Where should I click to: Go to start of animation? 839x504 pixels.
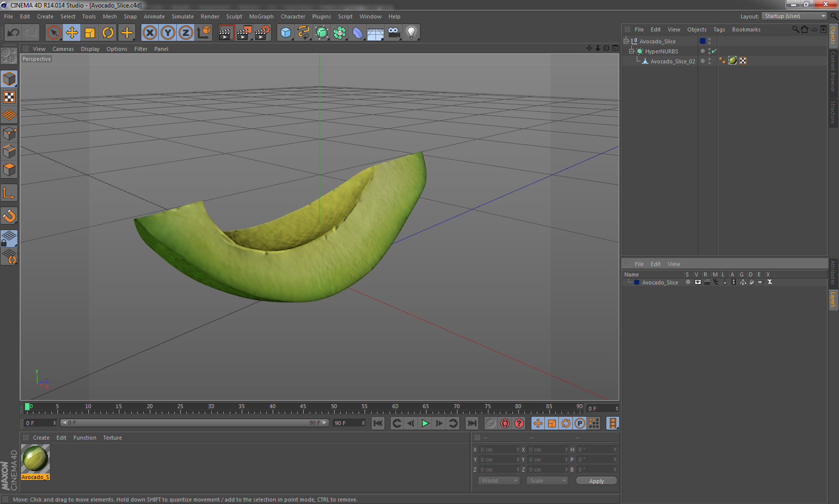tap(378, 423)
